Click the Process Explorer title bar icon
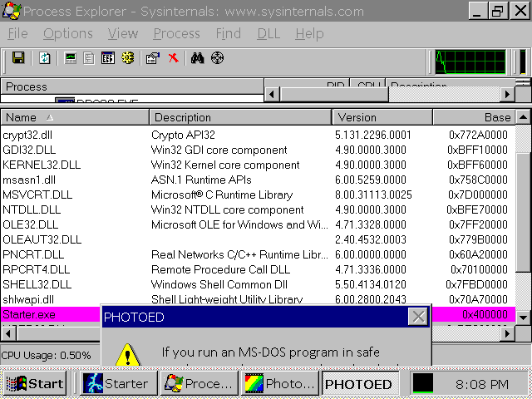This screenshot has height=399, width=532. coord(11,10)
